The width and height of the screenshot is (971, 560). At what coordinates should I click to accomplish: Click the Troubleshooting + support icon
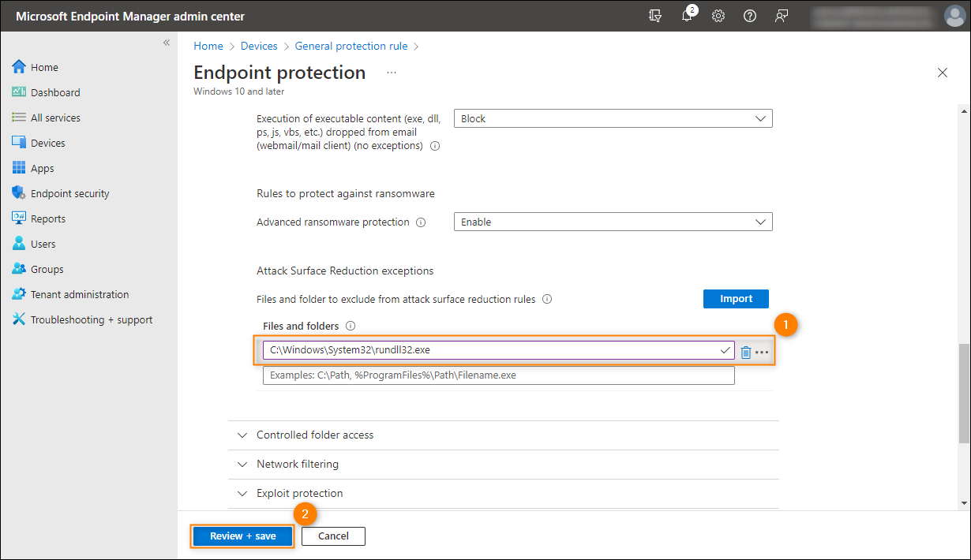19,319
